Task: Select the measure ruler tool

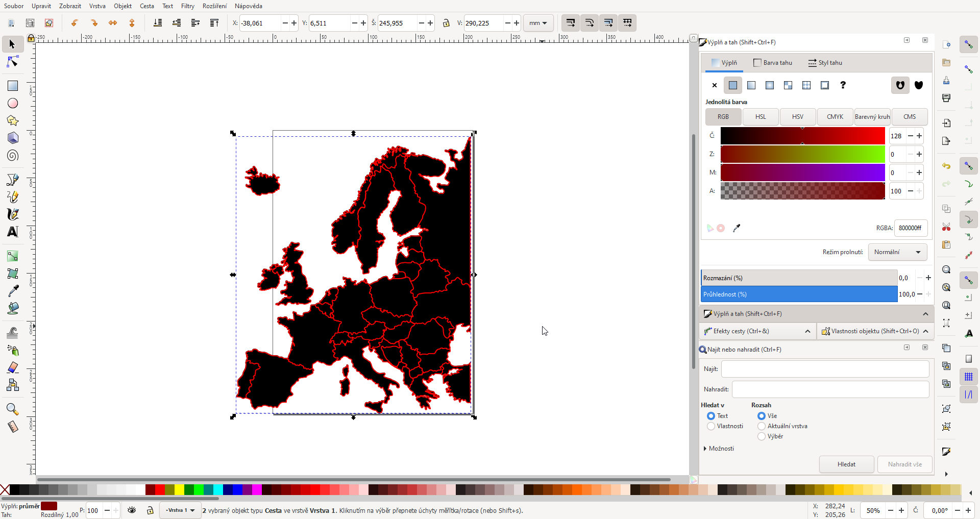Action: tap(12, 427)
